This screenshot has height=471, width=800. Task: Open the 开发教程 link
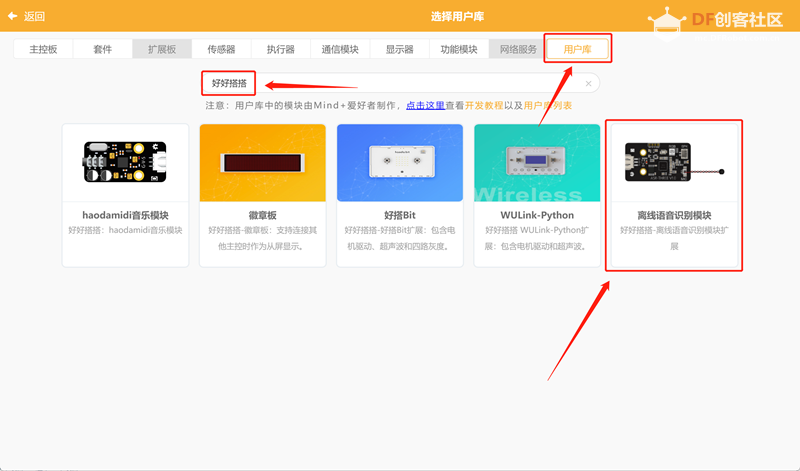click(484, 106)
